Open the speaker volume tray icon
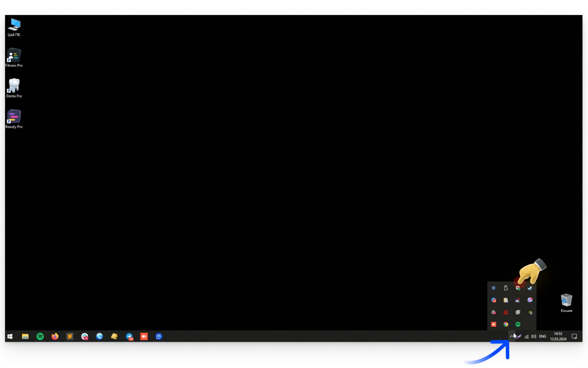Screen dimensions: 588x368 pos(534,336)
